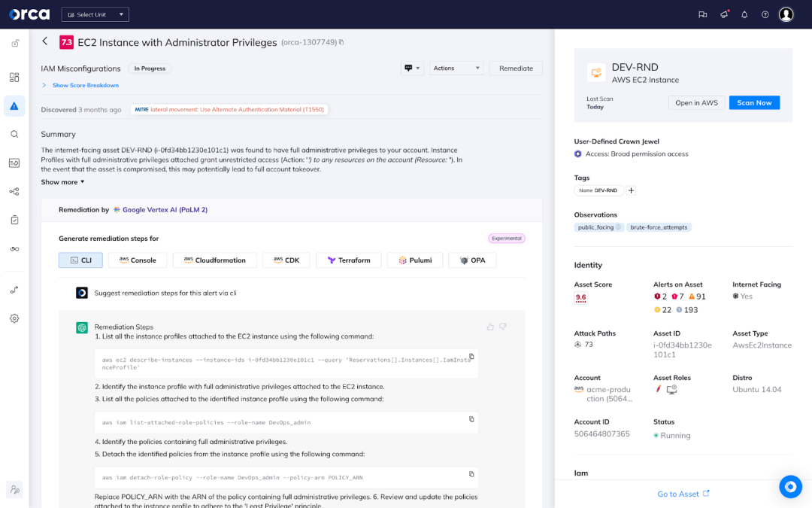Screen dimensions: 812x508
Task: Click the public_facing observation tag
Action: point(599,227)
